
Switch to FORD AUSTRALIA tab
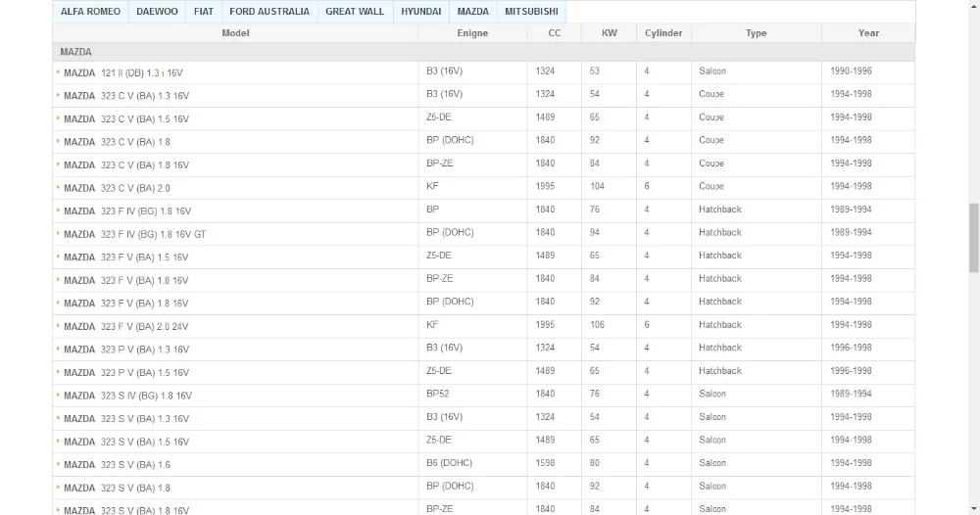pos(269,12)
